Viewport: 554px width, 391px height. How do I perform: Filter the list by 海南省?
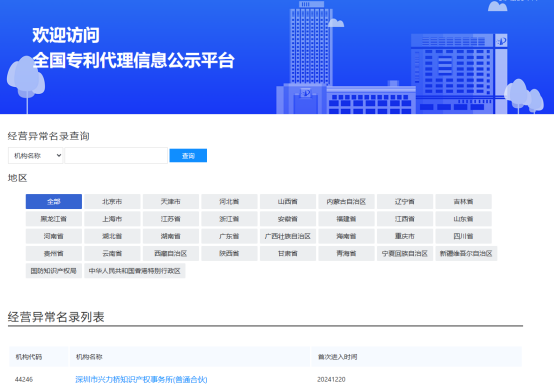pyautogui.click(x=346, y=236)
